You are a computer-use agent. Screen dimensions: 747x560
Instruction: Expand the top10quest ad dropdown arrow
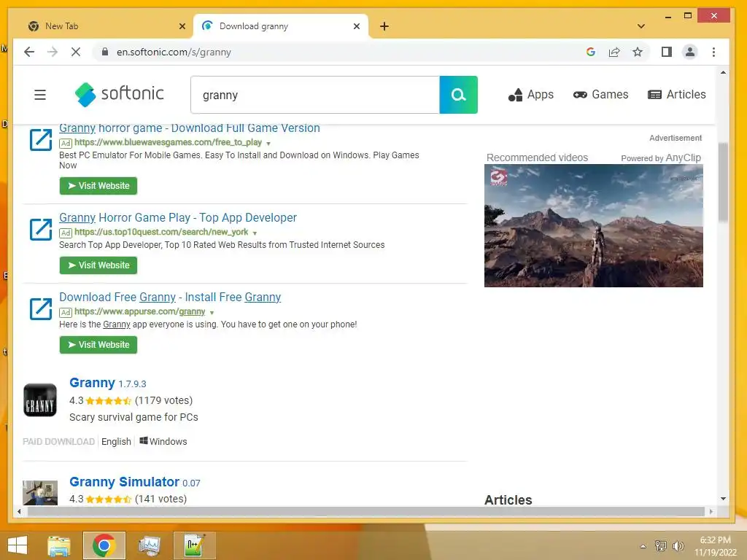click(x=255, y=233)
